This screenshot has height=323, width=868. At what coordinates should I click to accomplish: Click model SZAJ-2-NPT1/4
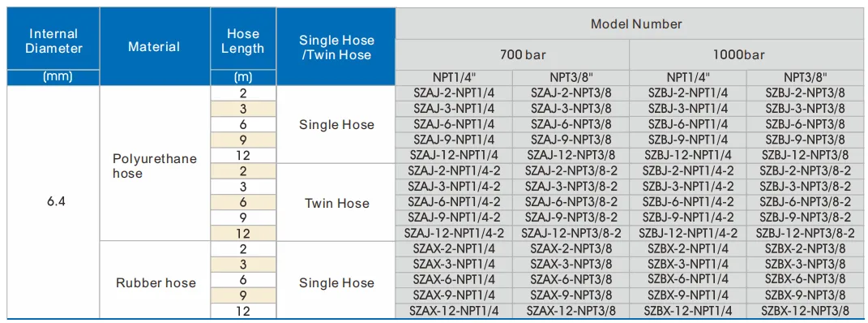(454, 93)
